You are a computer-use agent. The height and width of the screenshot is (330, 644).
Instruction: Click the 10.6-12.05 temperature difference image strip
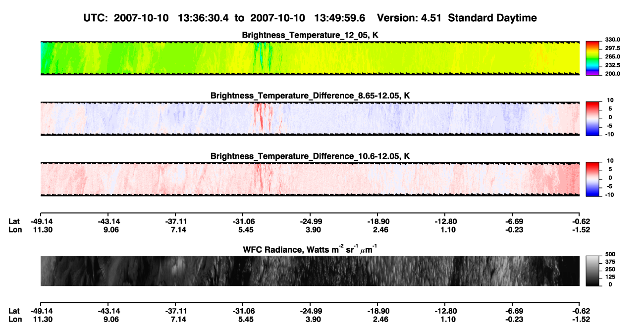pyautogui.click(x=310, y=179)
